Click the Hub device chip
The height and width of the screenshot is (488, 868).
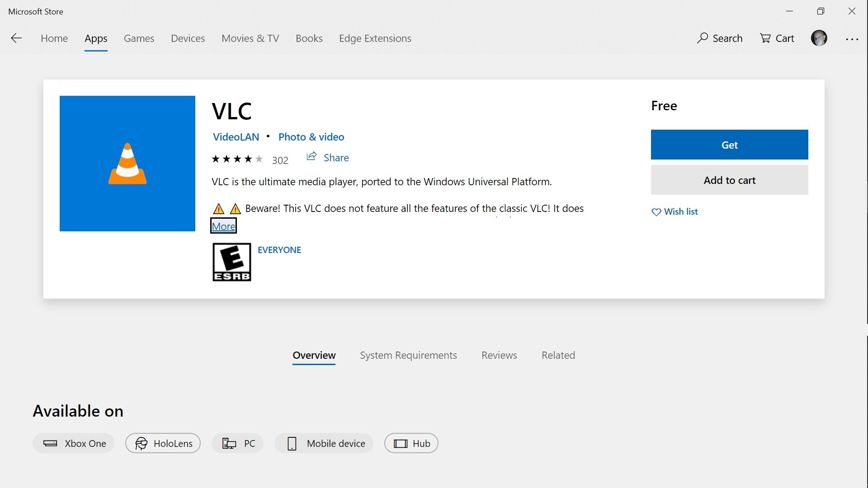(x=411, y=443)
